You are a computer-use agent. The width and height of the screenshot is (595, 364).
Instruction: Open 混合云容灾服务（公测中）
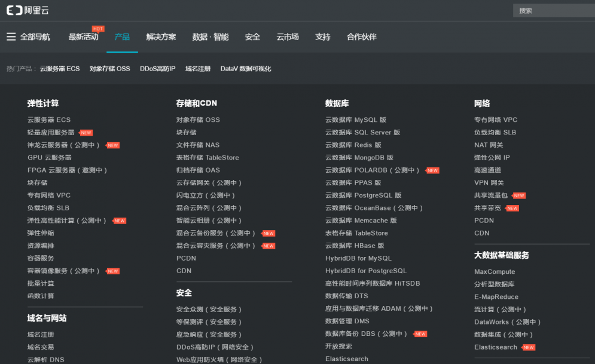click(x=216, y=246)
